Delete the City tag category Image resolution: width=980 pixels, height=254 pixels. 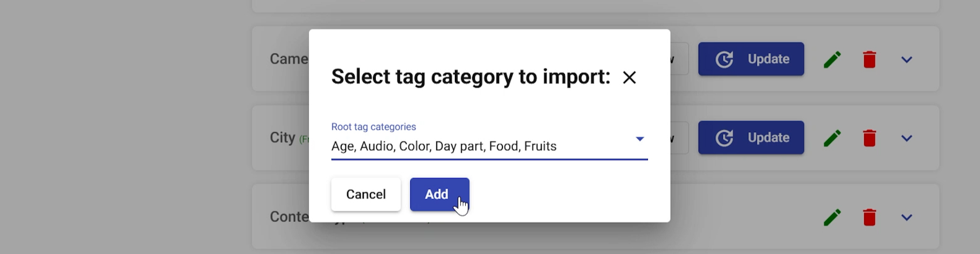click(869, 138)
